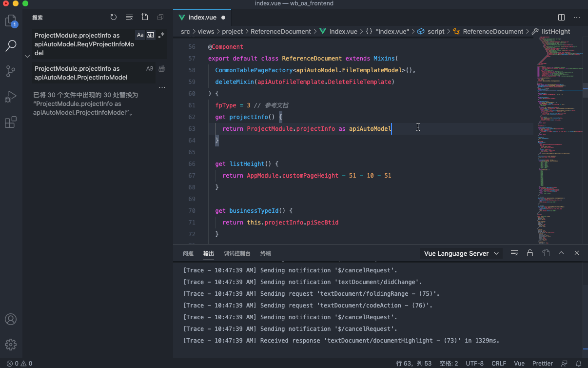The image size is (588, 368).
Task: Open the Run and Debug view
Action: (11, 97)
